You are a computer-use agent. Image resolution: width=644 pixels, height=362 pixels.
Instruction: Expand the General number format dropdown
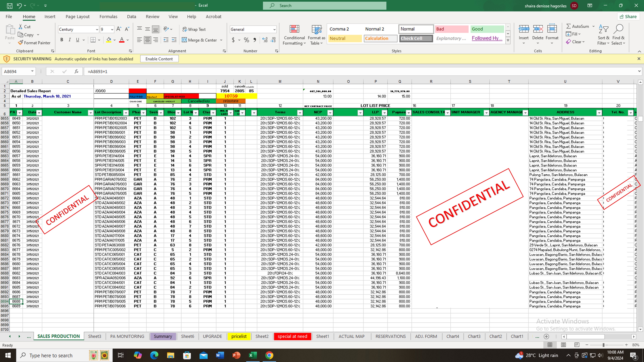tap(274, 29)
